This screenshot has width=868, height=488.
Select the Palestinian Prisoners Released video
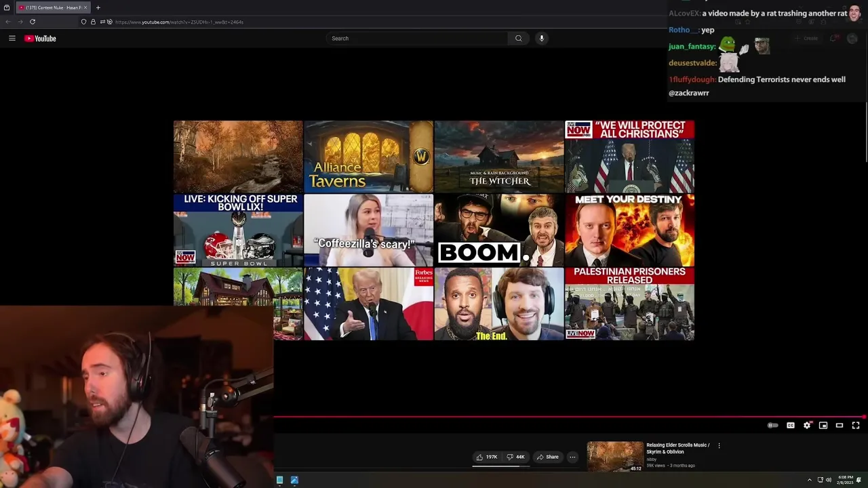pos(629,304)
